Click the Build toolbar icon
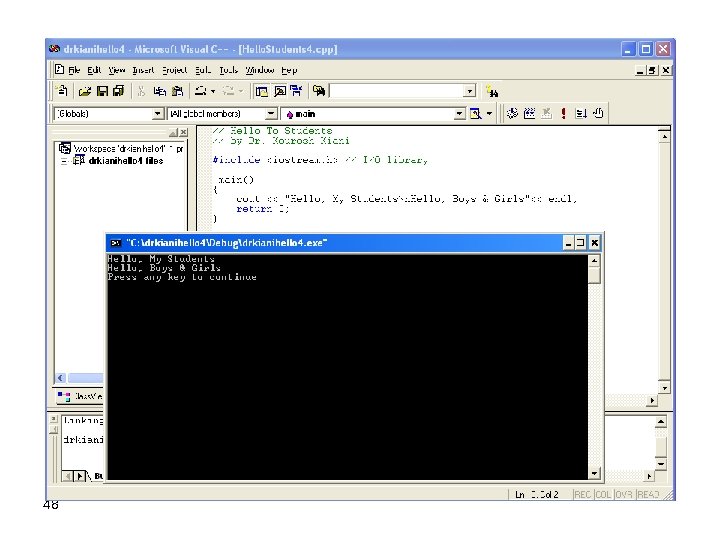Screen dimensions: 720x540 [529, 113]
